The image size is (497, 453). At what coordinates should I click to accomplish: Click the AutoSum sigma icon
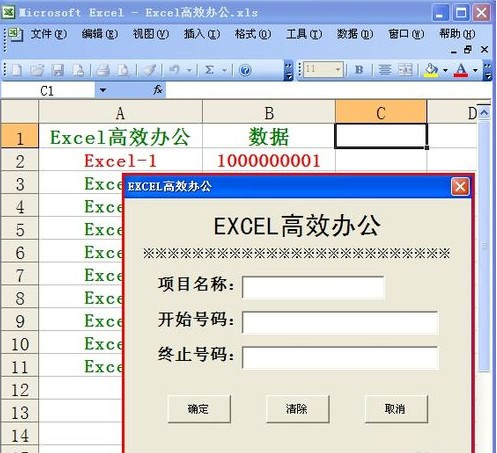point(210,70)
